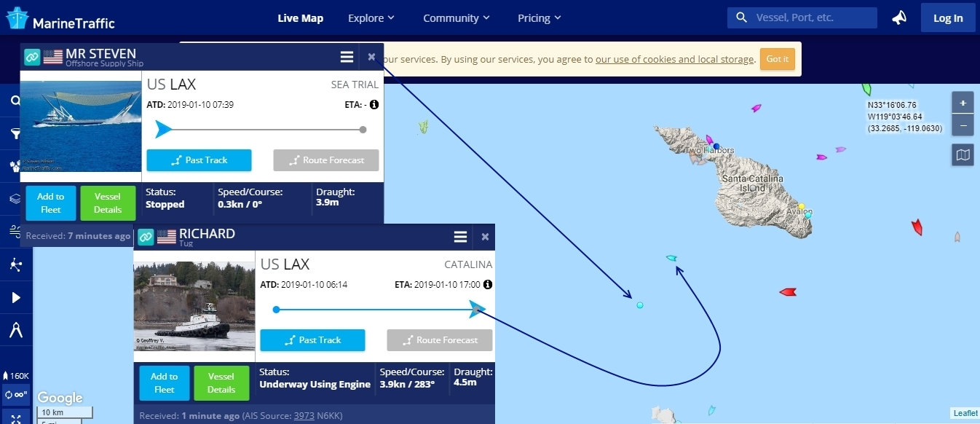Open the cookies and local storage link

point(674,59)
